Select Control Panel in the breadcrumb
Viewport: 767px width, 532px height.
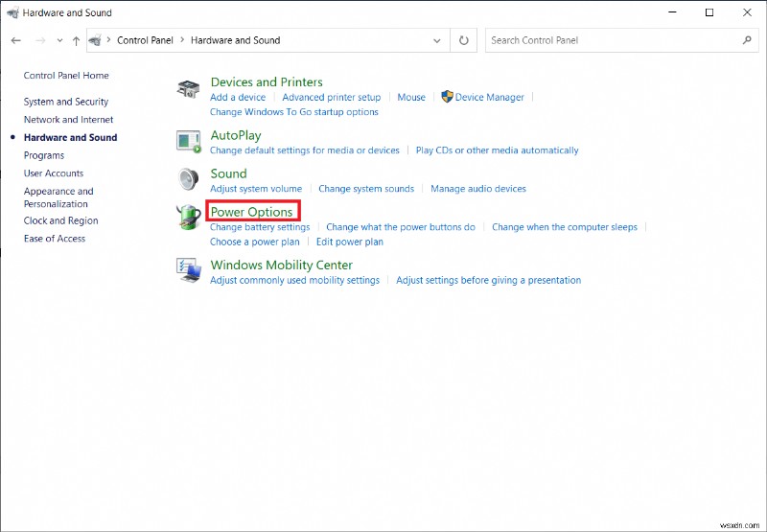[145, 40]
